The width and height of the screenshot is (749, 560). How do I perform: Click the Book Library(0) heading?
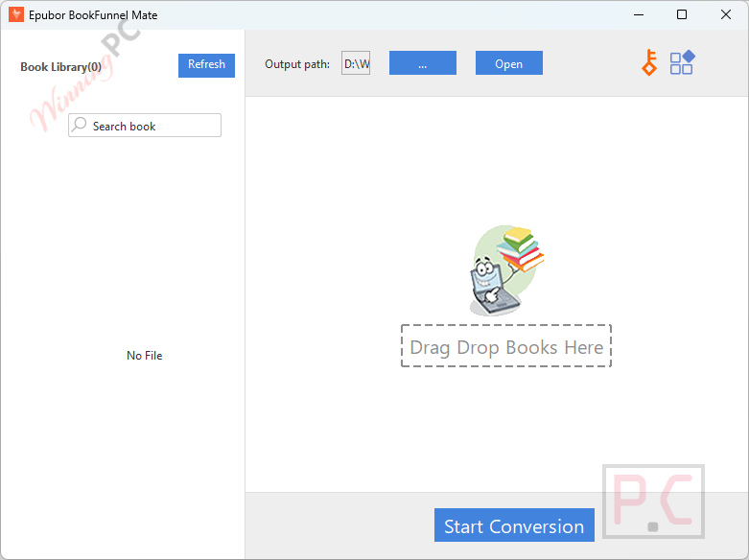[60, 67]
